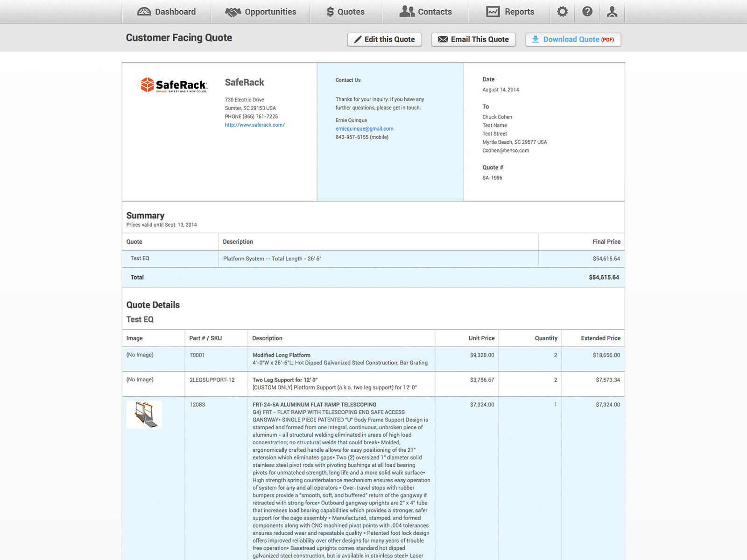View the Reports section
Image resolution: width=747 pixels, height=560 pixels.
tap(510, 12)
